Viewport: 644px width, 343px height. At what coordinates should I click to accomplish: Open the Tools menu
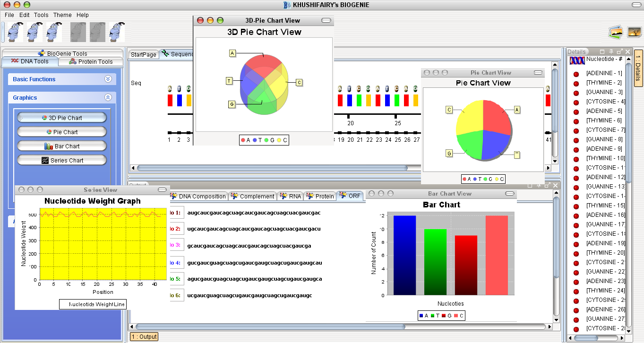[41, 15]
